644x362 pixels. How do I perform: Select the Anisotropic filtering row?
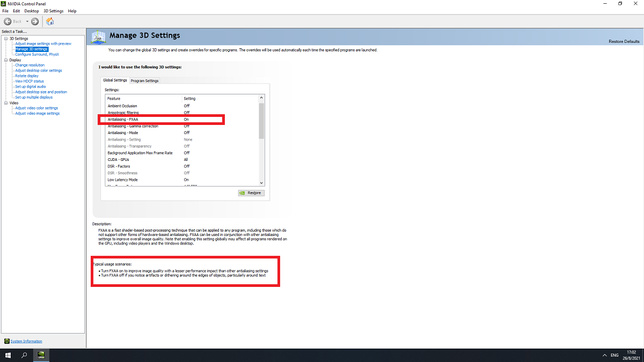tap(182, 113)
